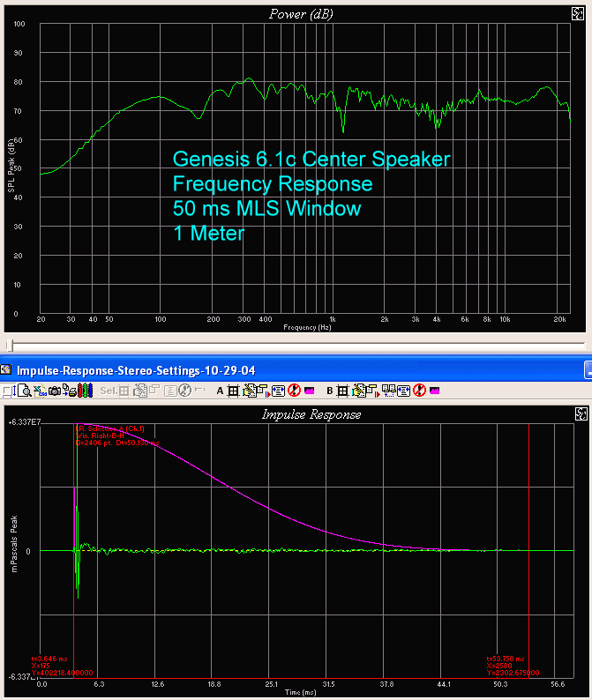Toggle Selection A magenta window icon
592x700 pixels.
[x=309, y=391]
